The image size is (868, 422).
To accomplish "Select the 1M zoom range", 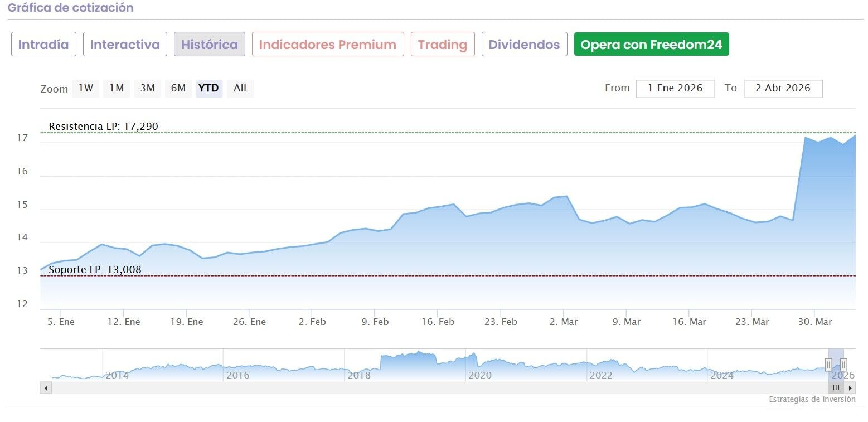I will tap(117, 89).
